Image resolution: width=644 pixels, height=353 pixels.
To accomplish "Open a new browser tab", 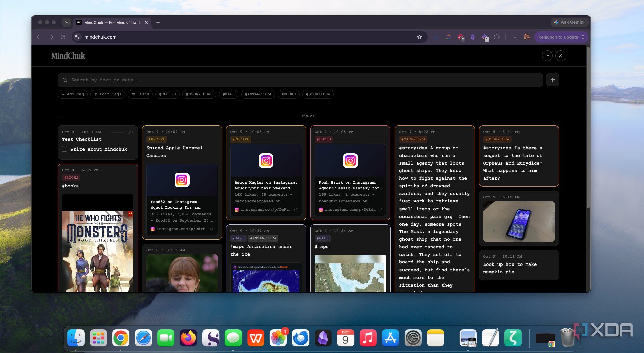I will click(x=158, y=22).
